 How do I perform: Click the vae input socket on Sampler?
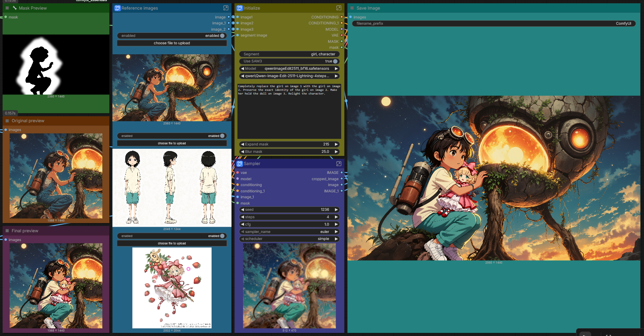point(237,172)
